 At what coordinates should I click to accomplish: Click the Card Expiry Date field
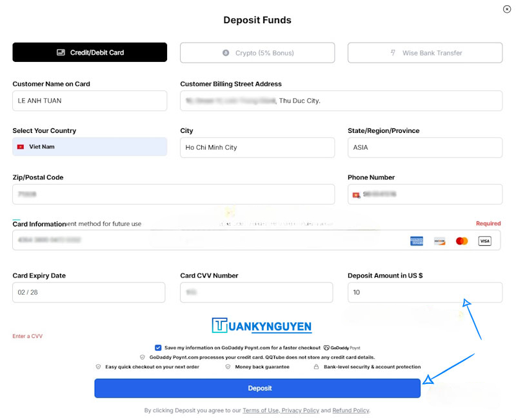(x=90, y=293)
